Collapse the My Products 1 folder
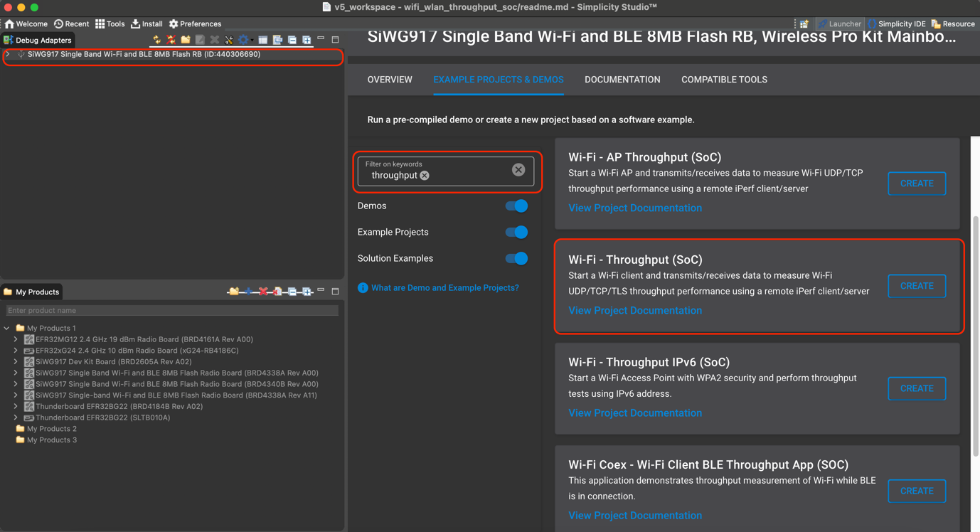 (6, 328)
